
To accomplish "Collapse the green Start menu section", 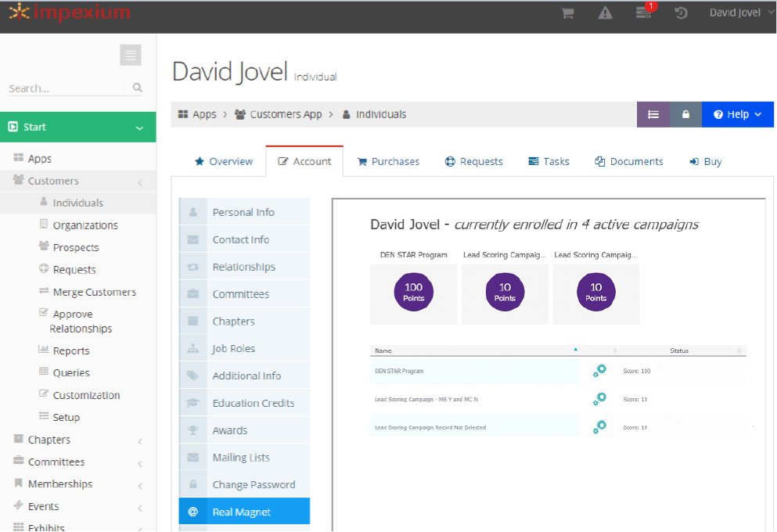I will pyautogui.click(x=78, y=128).
